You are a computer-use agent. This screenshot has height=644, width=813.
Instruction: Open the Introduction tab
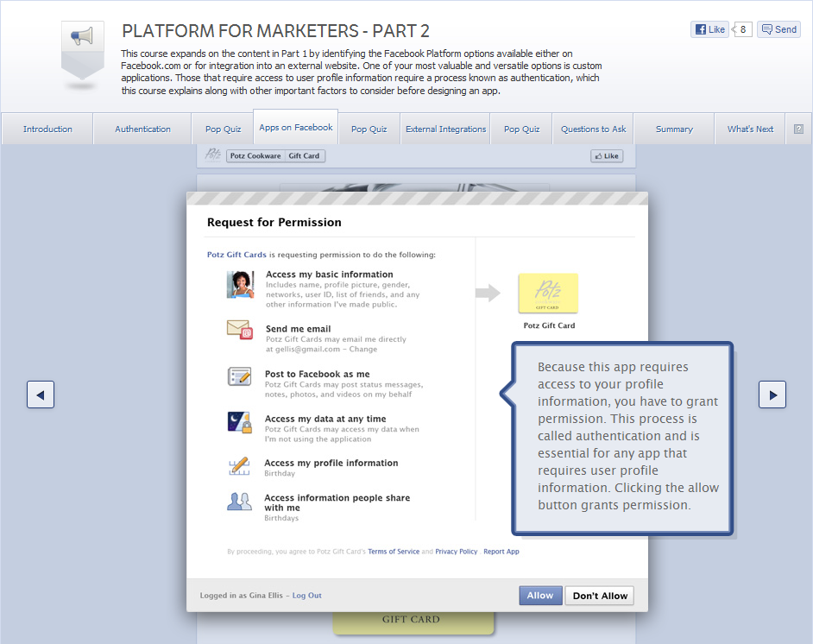pyautogui.click(x=47, y=129)
